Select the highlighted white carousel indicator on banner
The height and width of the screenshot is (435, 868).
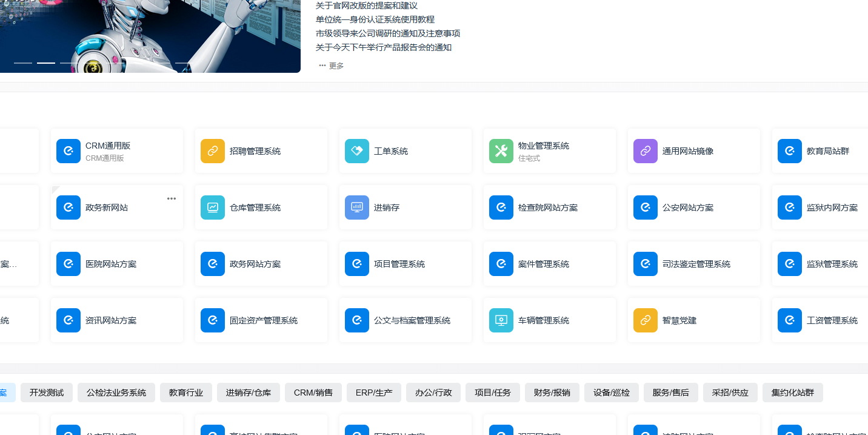coord(46,62)
